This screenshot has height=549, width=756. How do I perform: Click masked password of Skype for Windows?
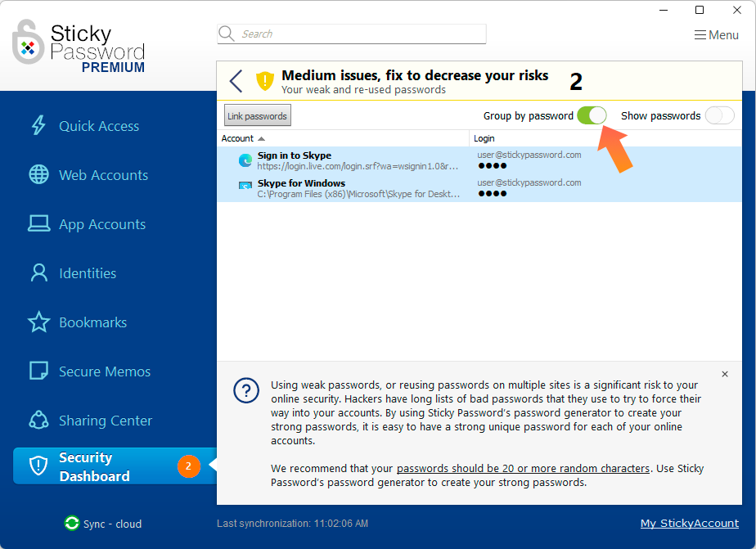pyautogui.click(x=493, y=194)
